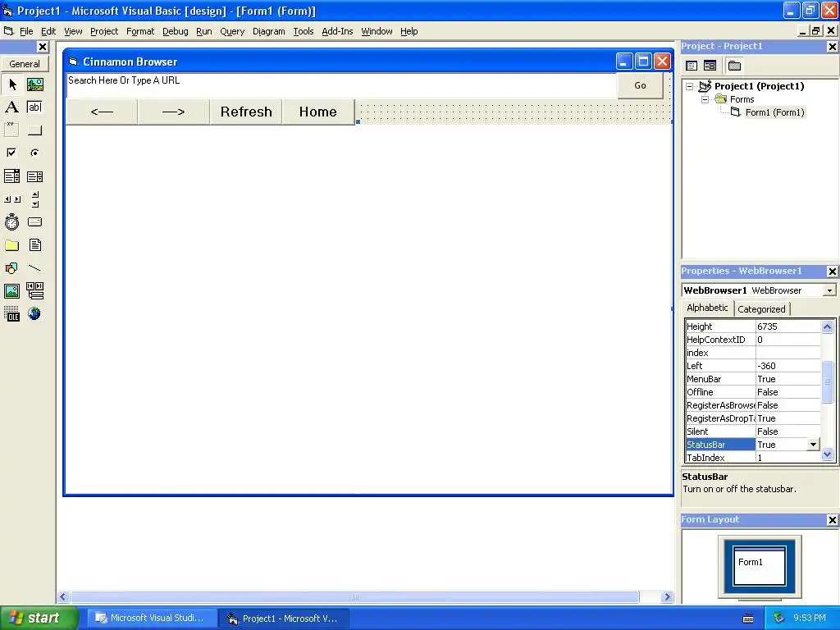Open the WebBrowser1 object dropdown

point(829,290)
